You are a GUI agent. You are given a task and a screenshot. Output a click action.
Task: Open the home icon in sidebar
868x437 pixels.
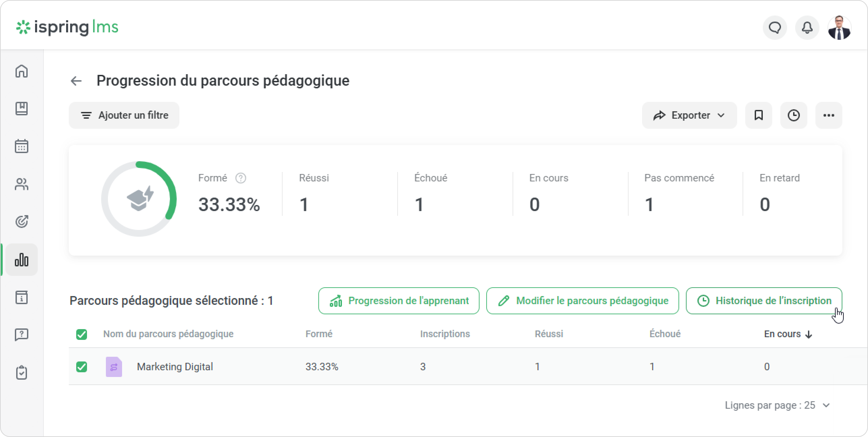[22, 71]
